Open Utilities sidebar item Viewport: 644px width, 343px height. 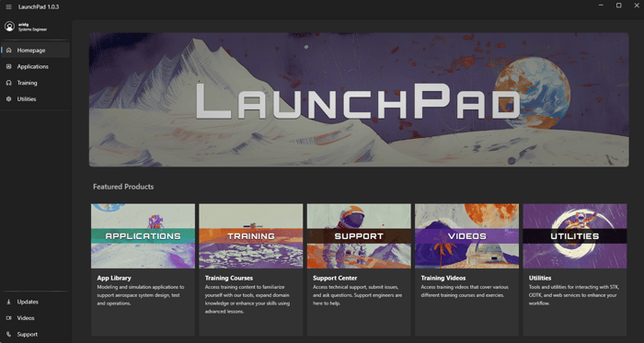click(x=35, y=99)
